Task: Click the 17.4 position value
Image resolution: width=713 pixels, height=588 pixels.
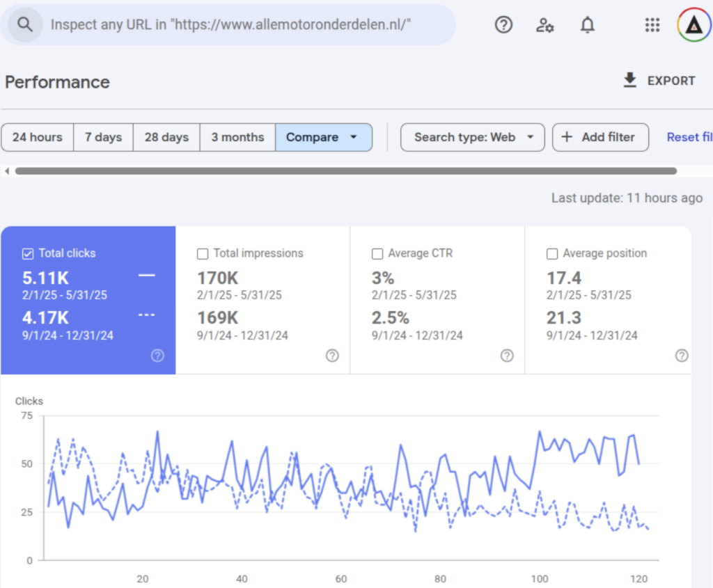Action: click(564, 278)
